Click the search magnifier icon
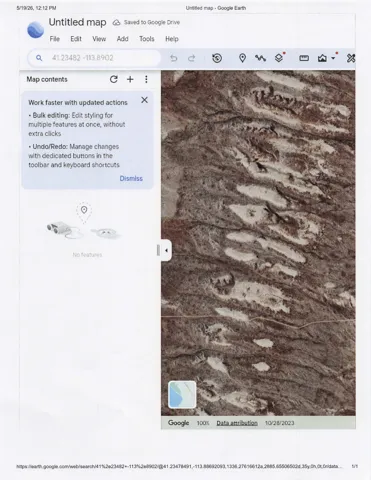 click(x=39, y=58)
